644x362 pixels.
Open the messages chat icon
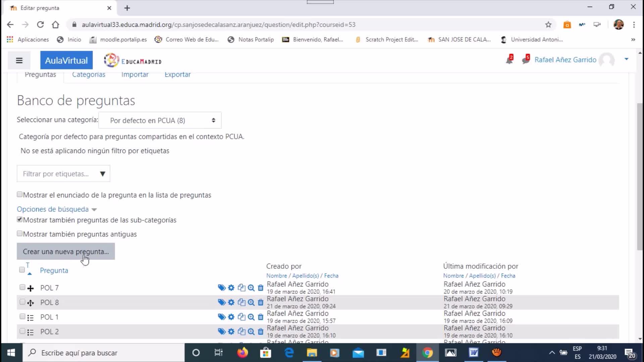click(x=525, y=60)
